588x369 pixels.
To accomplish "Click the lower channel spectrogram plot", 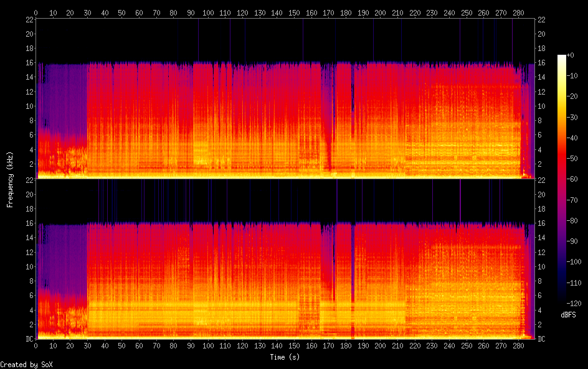I will point(285,259).
